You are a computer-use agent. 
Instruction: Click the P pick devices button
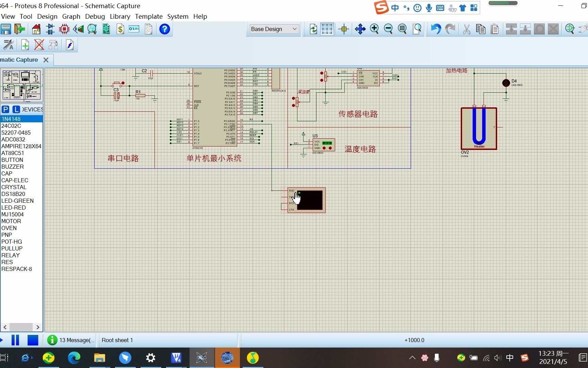click(5, 109)
